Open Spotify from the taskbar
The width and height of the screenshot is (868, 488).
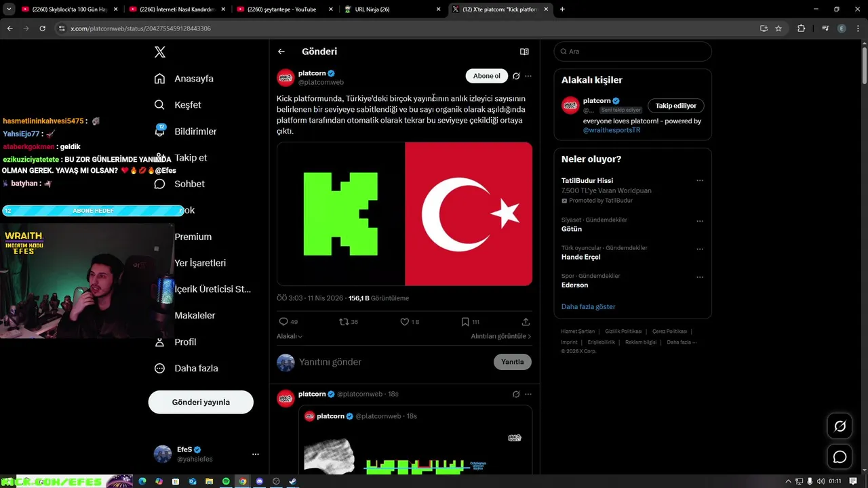(226, 481)
